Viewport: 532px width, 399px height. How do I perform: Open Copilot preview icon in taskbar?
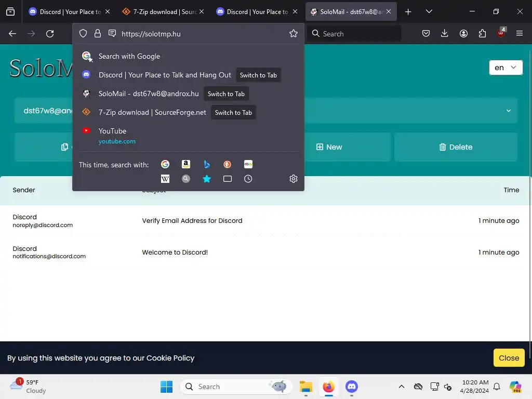(x=515, y=387)
